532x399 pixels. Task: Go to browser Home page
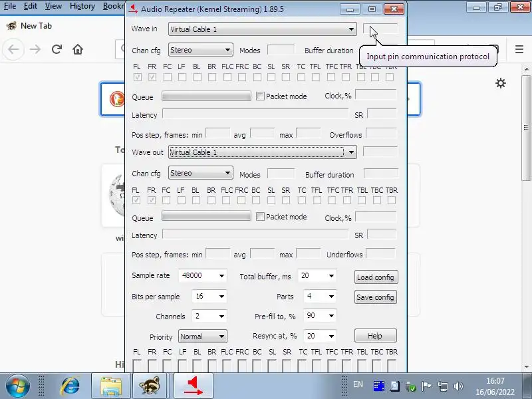[78, 49]
